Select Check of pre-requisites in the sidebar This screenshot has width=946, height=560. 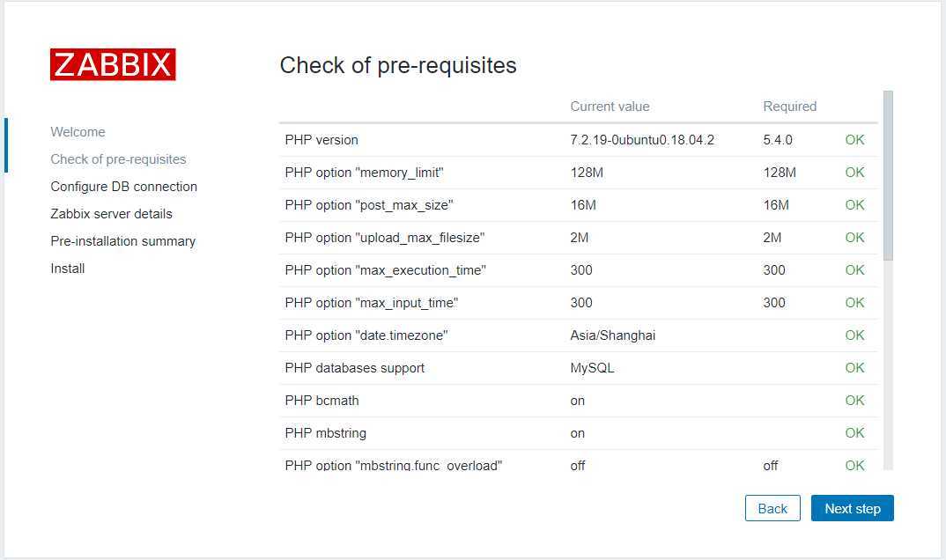(118, 159)
